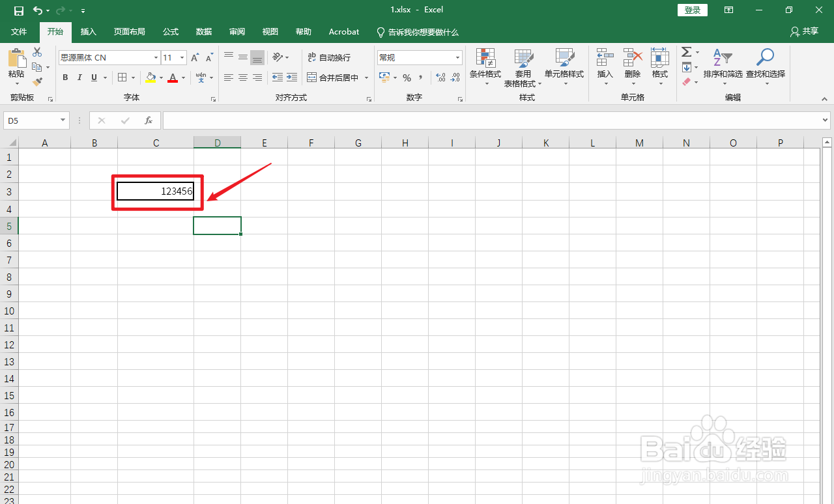
Task: Click the Select All corner triangle of the sheet
Action: point(11,143)
